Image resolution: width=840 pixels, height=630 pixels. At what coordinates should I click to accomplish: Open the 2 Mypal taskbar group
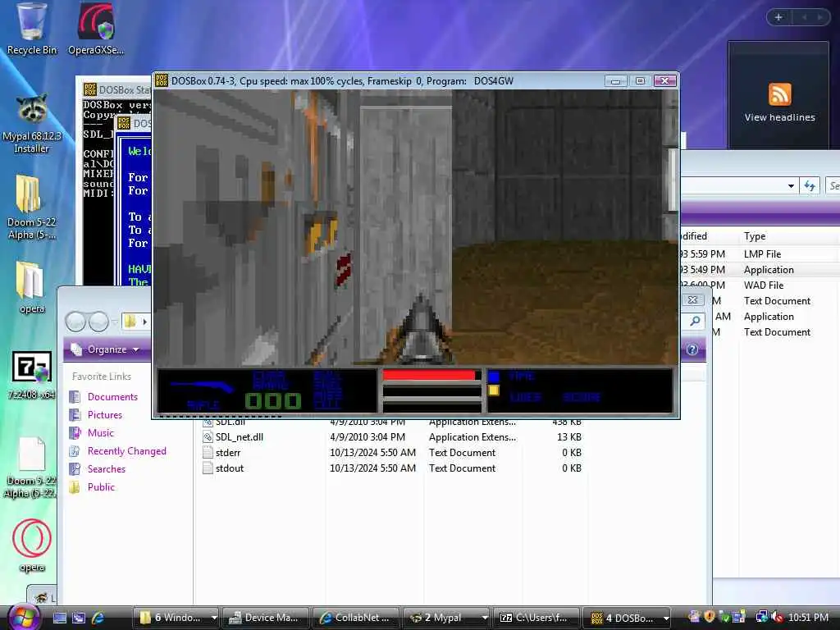[446, 618]
